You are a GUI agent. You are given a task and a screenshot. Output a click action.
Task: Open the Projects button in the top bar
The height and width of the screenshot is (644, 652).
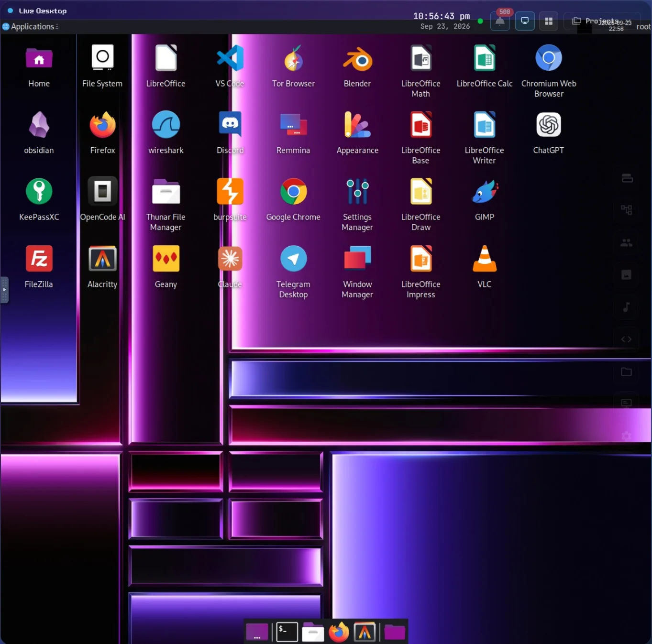click(x=602, y=21)
